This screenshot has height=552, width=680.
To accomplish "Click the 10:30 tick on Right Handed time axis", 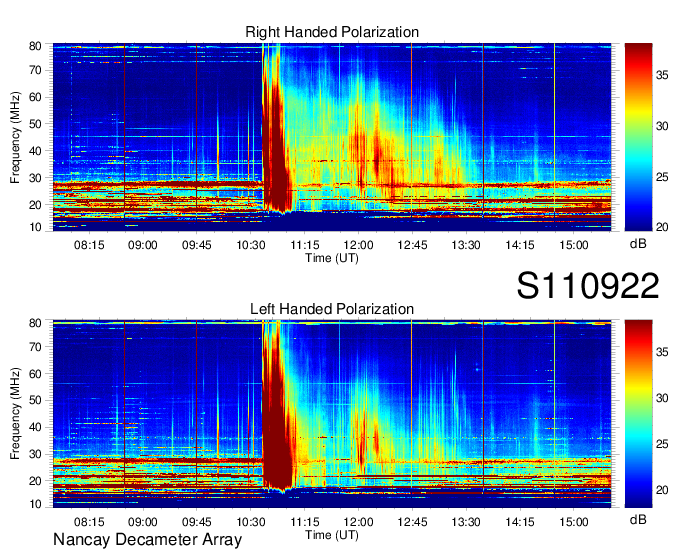I will click(251, 245).
